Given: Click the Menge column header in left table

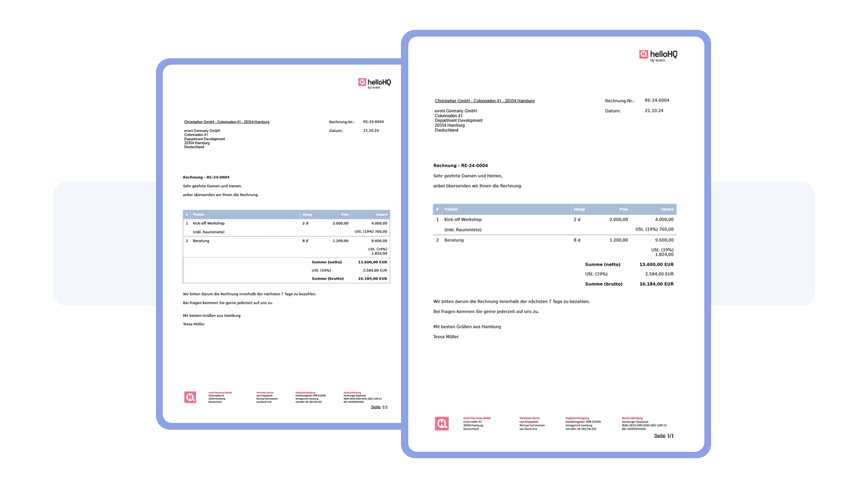Looking at the screenshot, I should tap(307, 215).
